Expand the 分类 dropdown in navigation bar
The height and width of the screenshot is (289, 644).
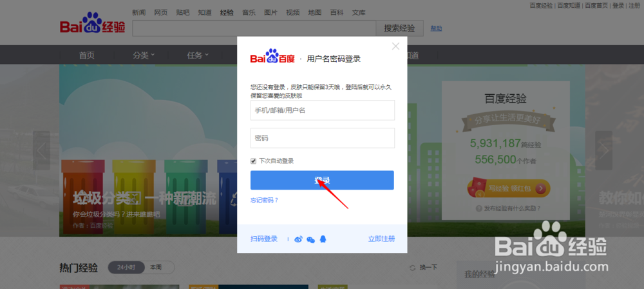[x=144, y=55]
